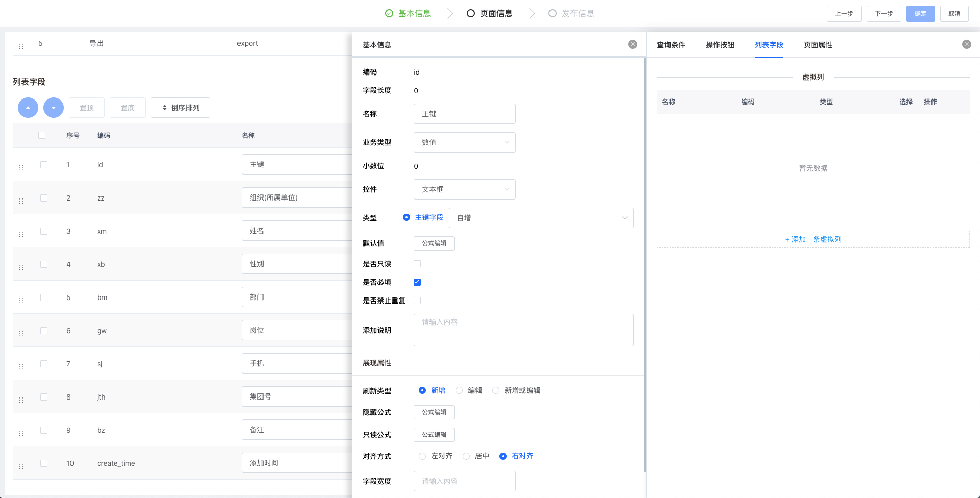Select the 新增 refresh type radio
The height and width of the screenshot is (498, 980).
click(422, 390)
